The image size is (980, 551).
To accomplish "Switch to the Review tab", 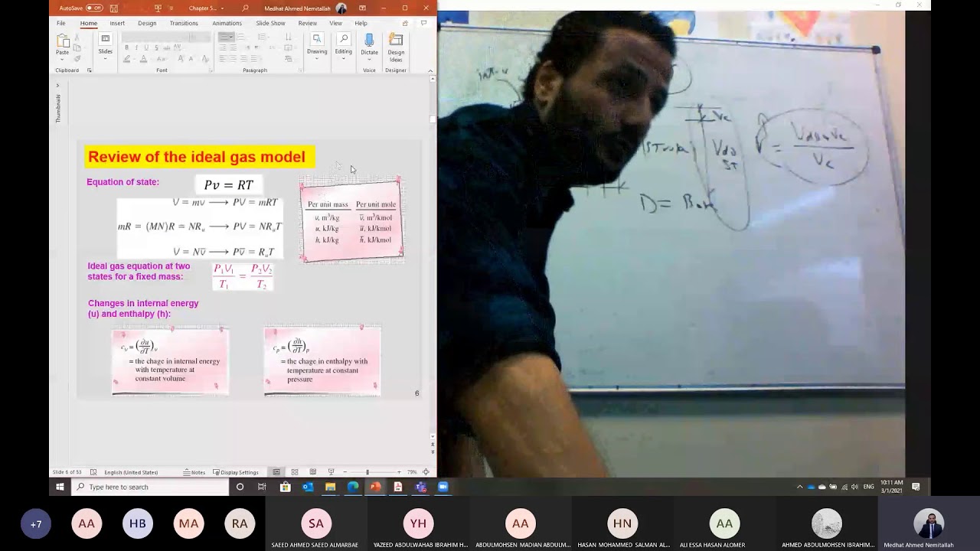I will (308, 23).
